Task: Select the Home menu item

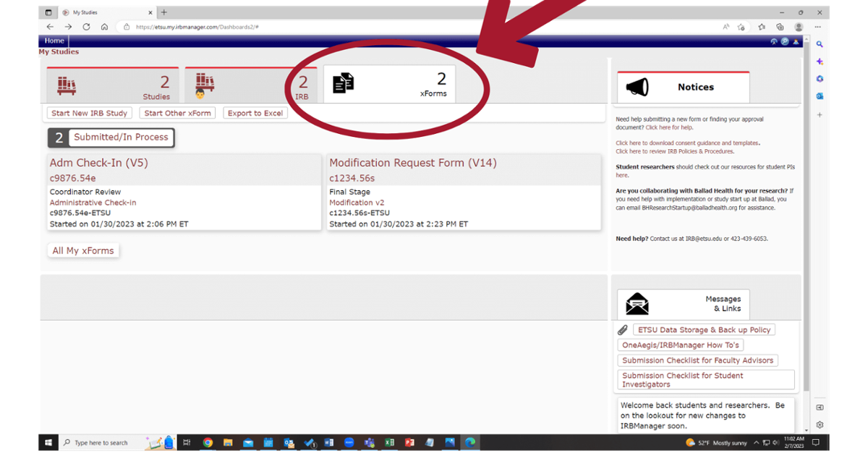Action: coord(54,41)
